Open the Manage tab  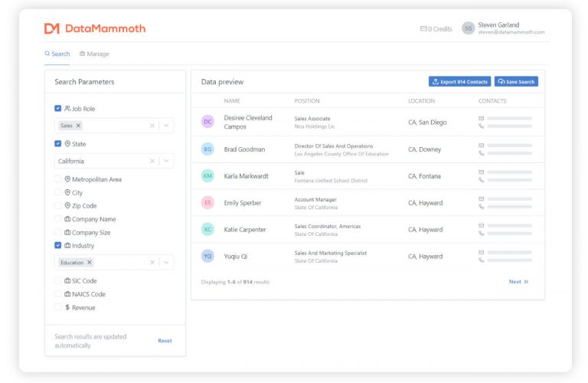coord(94,54)
